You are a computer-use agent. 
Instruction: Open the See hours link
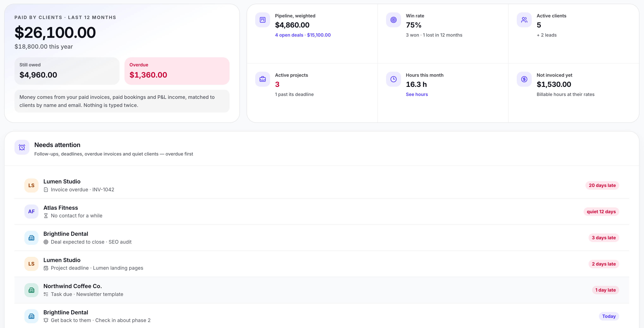[x=417, y=95]
